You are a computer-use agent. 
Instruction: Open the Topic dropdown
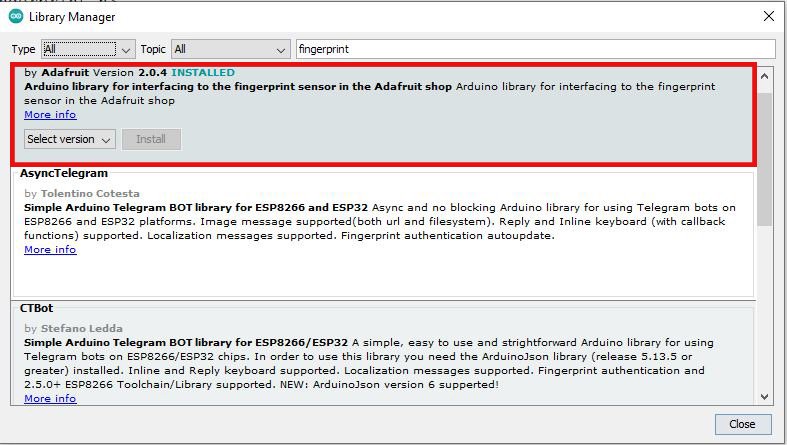[230, 49]
